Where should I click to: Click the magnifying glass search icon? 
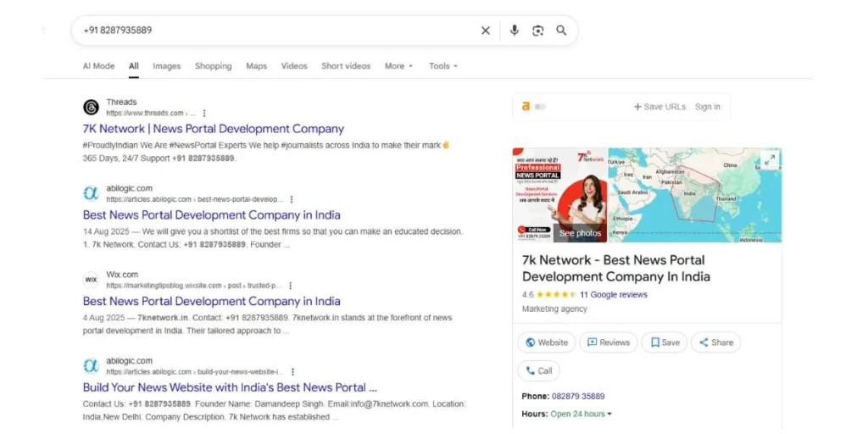(x=561, y=31)
